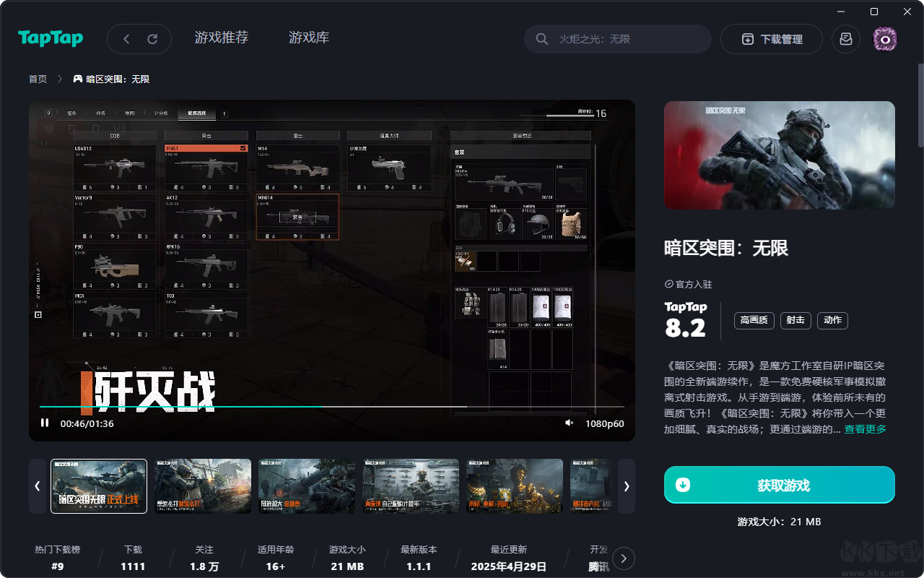
Task: Refresh the page with the reload icon
Action: (152, 39)
